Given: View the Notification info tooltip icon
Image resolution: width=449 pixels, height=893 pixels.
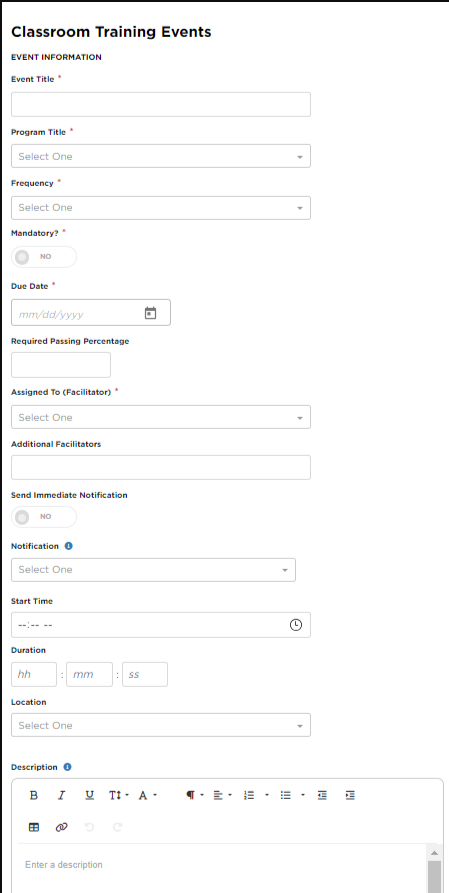Looking at the screenshot, I should [x=69, y=546].
